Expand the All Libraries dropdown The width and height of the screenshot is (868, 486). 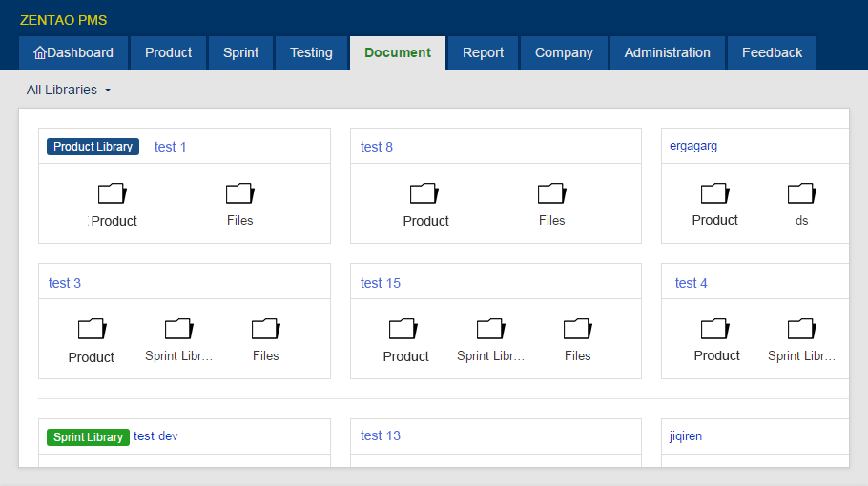point(69,90)
